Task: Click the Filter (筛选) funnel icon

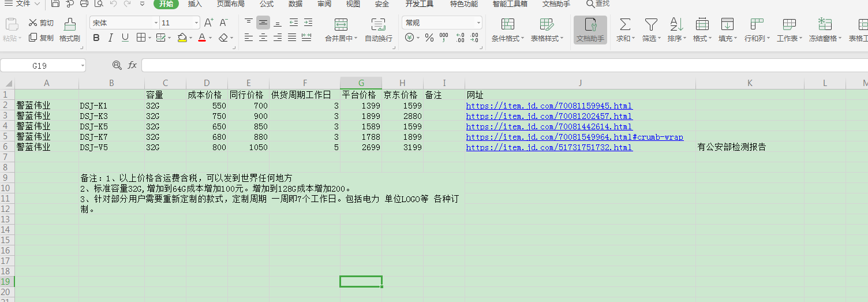Action: point(650,24)
